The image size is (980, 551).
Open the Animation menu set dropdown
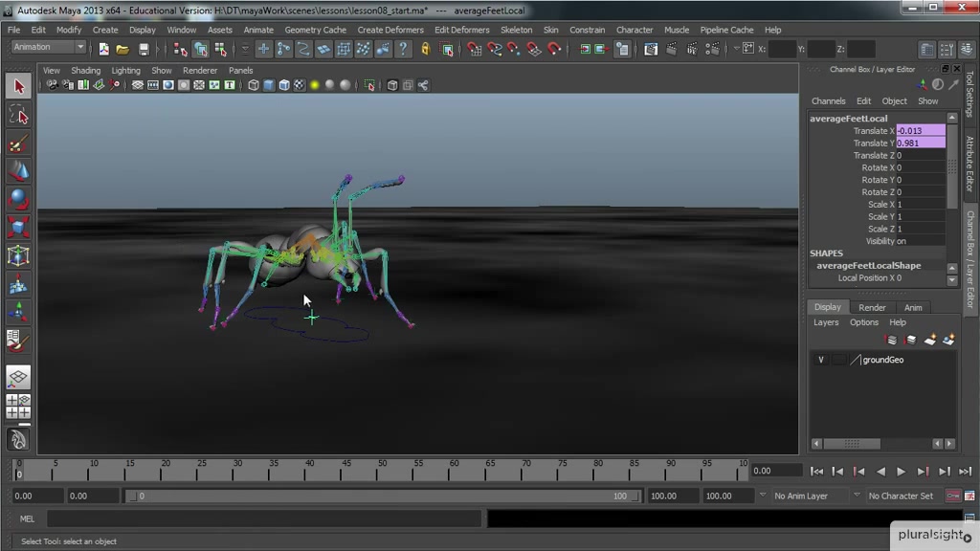click(x=48, y=47)
